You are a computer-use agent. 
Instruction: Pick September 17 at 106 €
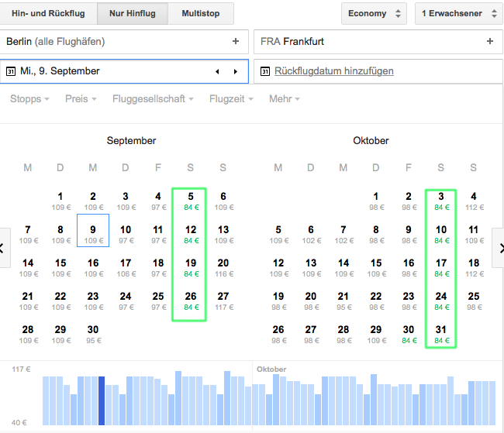(126, 268)
